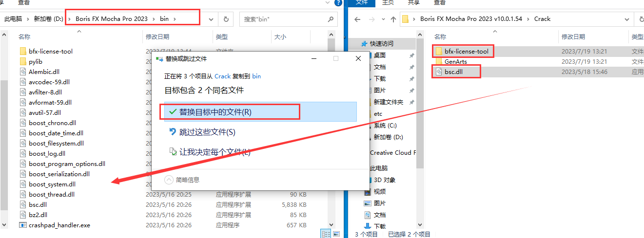Open the 主页 ribbon tab
This screenshot has height=238, width=644.
388,2
